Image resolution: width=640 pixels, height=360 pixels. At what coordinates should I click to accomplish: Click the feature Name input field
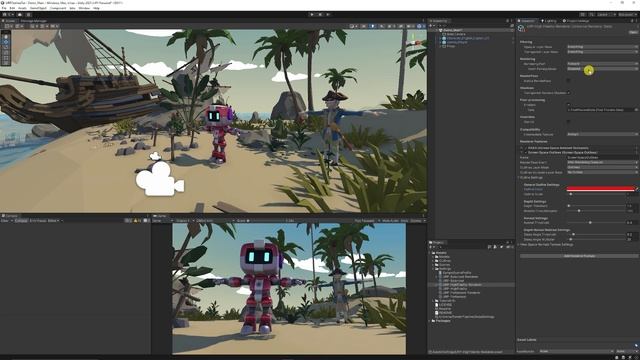tap(602, 158)
